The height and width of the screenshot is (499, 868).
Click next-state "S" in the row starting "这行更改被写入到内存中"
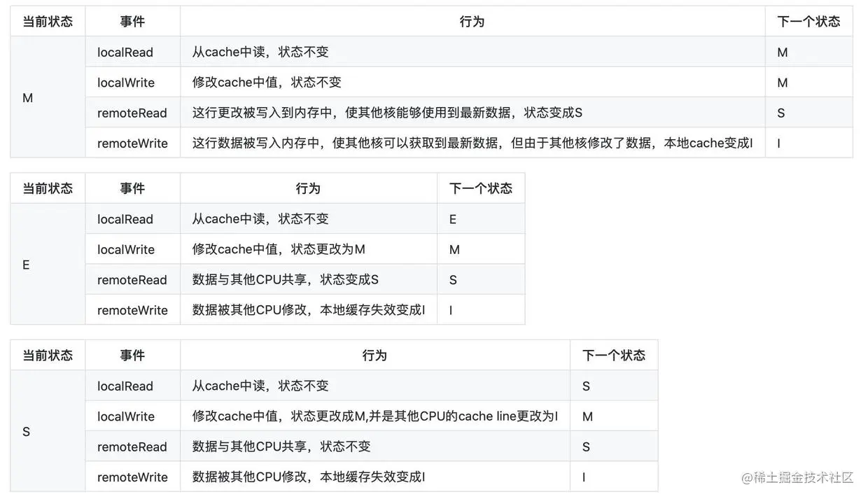tap(781, 113)
